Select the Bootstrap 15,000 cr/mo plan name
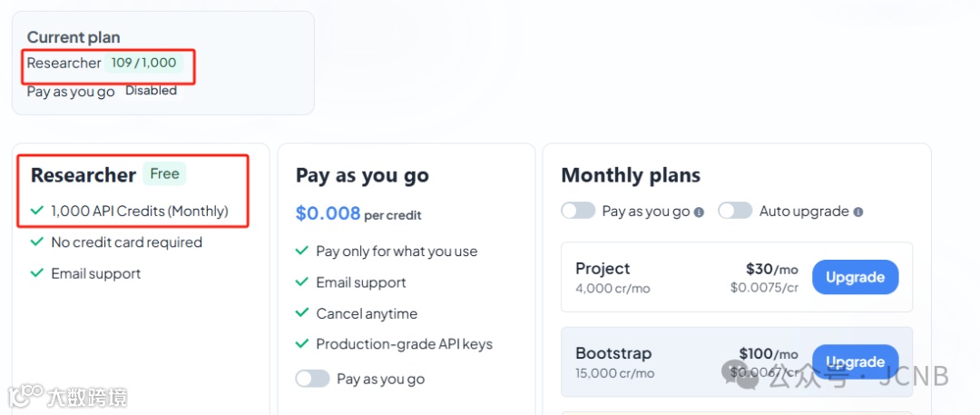The width and height of the screenshot is (980, 415). 613,353
